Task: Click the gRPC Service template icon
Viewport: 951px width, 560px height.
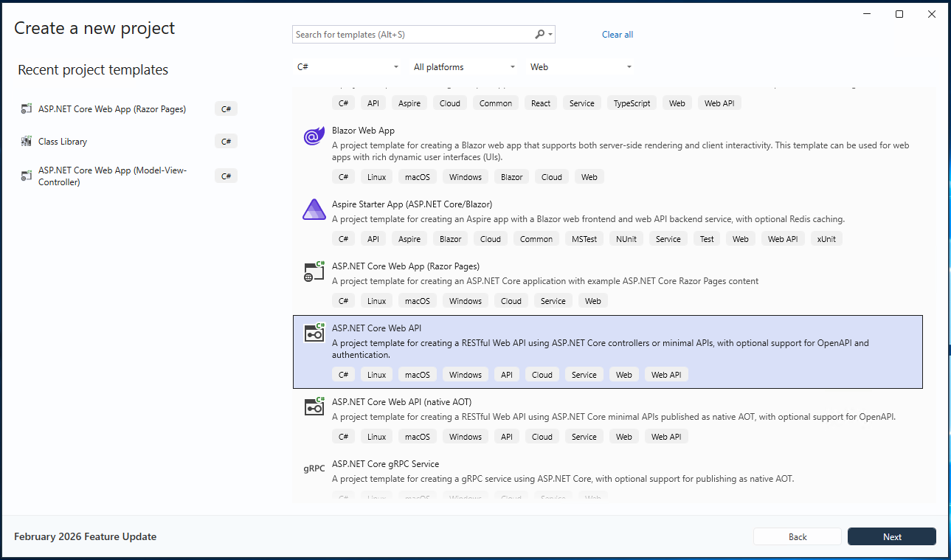Action: [x=314, y=469]
